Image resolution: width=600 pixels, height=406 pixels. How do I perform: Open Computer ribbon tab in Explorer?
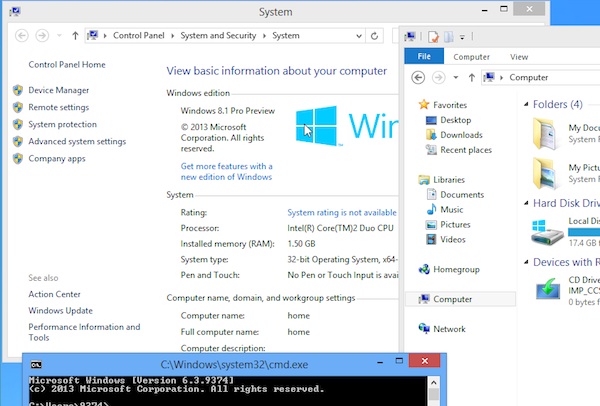(x=471, y=57)
